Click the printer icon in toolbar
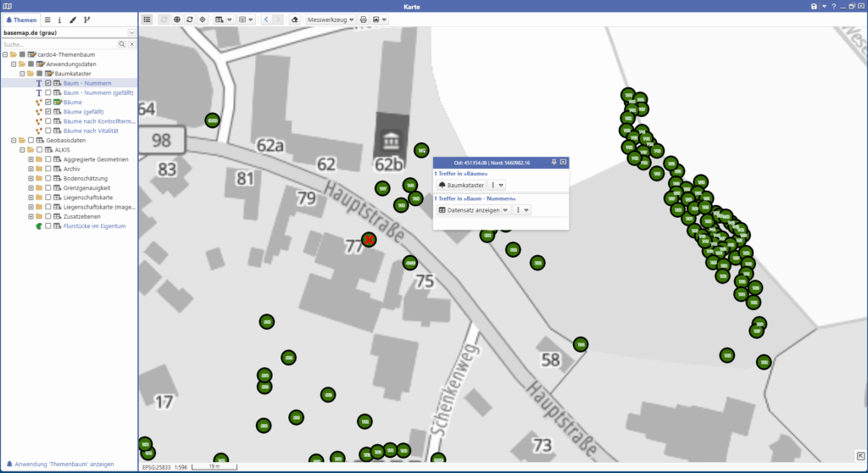Viewport: 868px width, 473px height. (363, 19)
